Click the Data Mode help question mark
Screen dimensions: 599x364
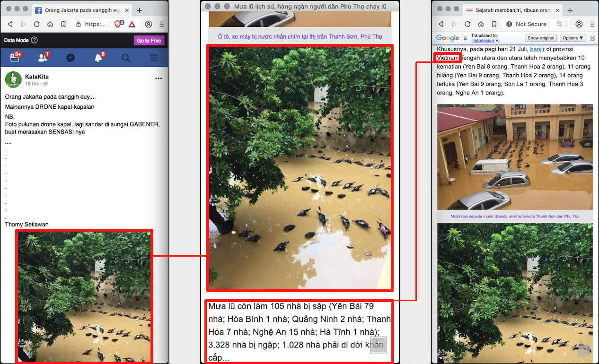(x=34, y=41)
